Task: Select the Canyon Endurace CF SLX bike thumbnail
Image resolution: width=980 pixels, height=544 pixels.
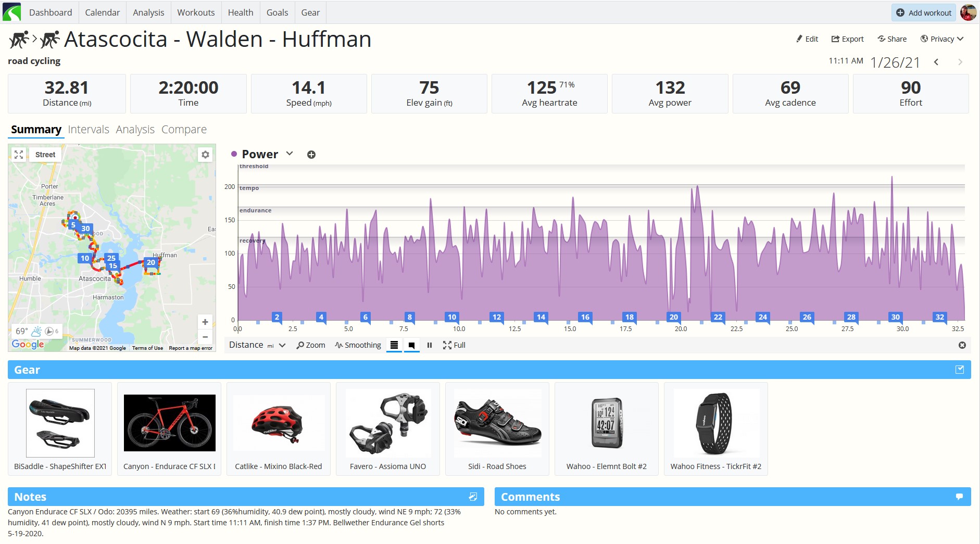Action: [170, 423]
